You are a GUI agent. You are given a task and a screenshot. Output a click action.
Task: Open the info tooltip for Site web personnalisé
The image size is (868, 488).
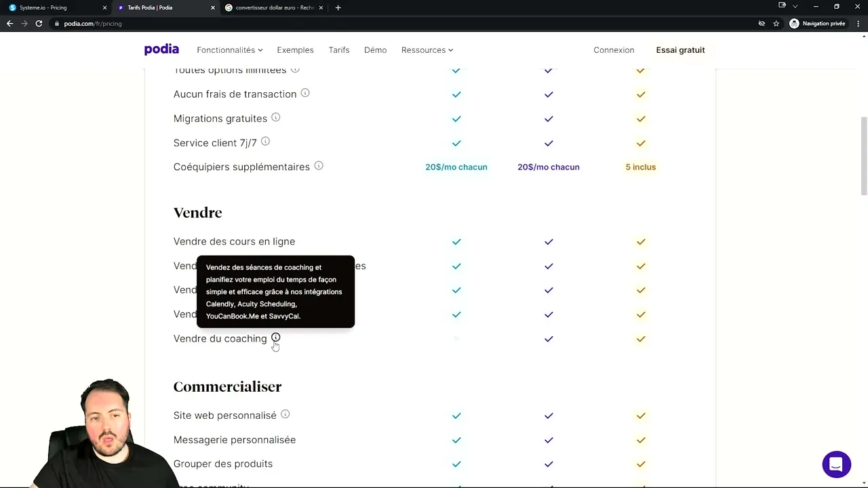coord(285,414)
